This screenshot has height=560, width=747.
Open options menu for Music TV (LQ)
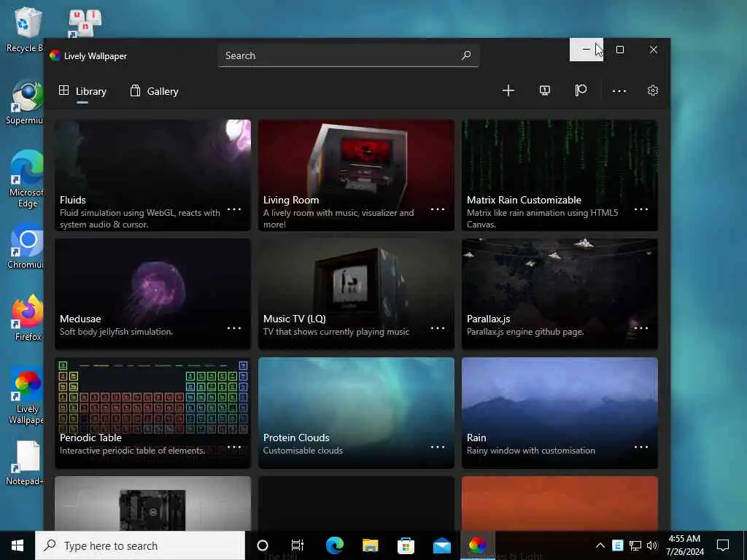(x=438, y=328)
